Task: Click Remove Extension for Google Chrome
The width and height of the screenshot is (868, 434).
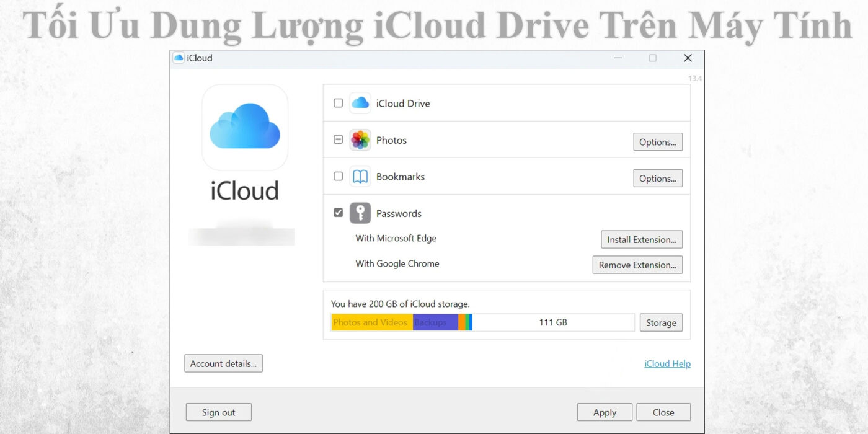Action: (x=637, y=265)
